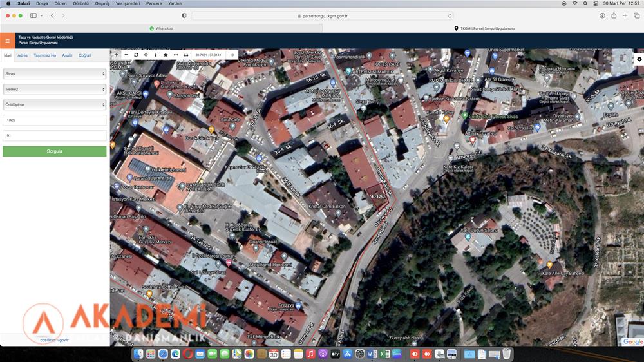The image size is (644, 362).
Task: Expand the Sivas province dropdown
Action: click(54, 74)
